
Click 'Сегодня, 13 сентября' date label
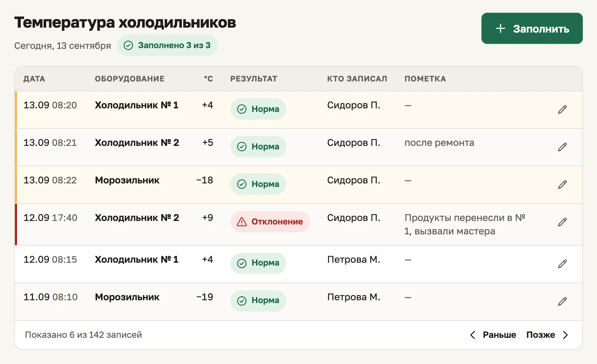pyautogui.click(x=62, y=46)
